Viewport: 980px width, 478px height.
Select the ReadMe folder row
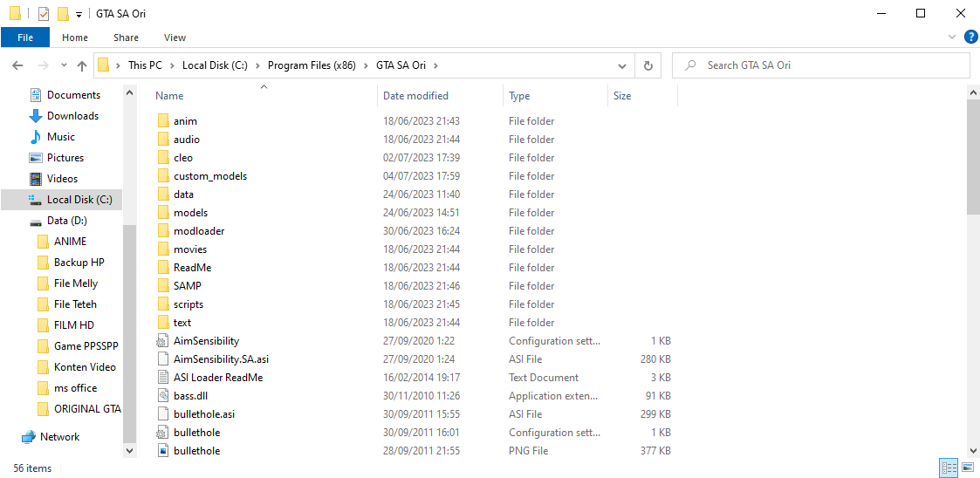coord(415,268)
